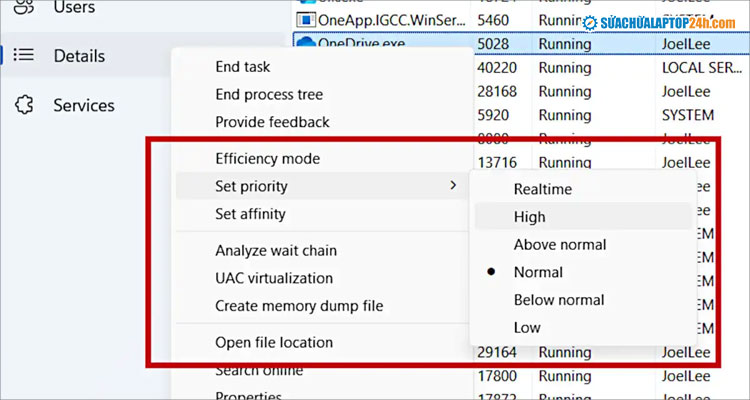This screenshot has width=750, height=400.
Task: Click the Details list icon in sidebar
Action: point(25,56)
